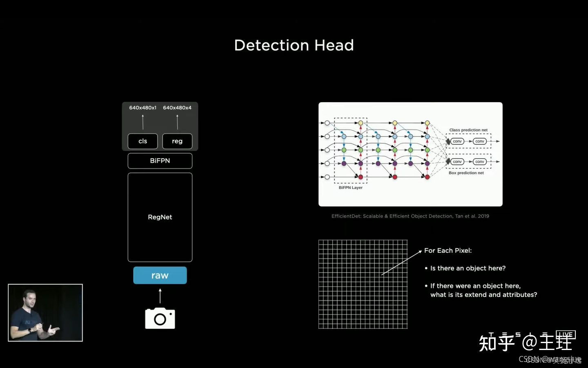Click the pixel grid illustration

(x=363, y=284)
